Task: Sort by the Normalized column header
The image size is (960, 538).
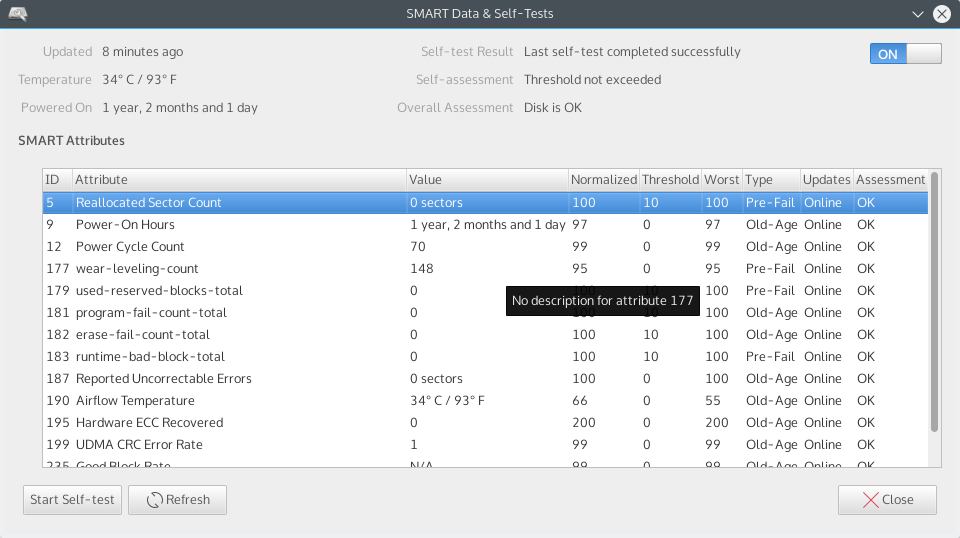Action: (x=603, y=180)
